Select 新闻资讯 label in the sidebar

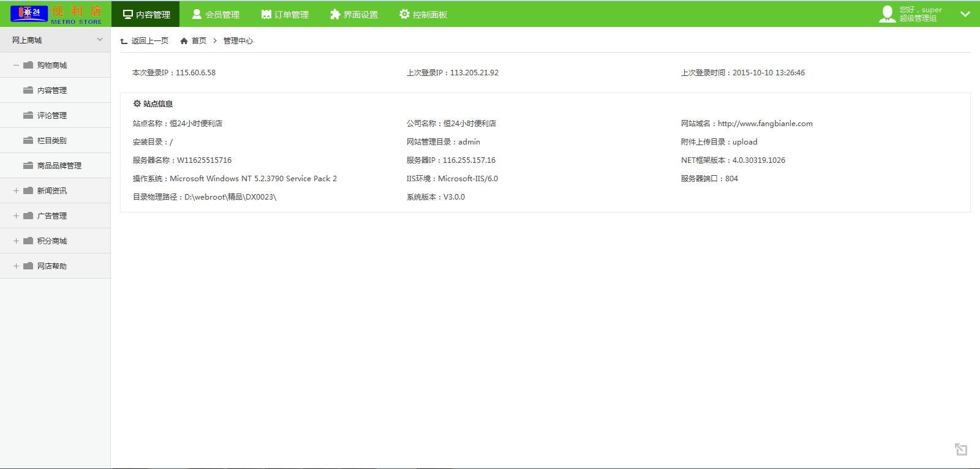(x=52, y=190)
